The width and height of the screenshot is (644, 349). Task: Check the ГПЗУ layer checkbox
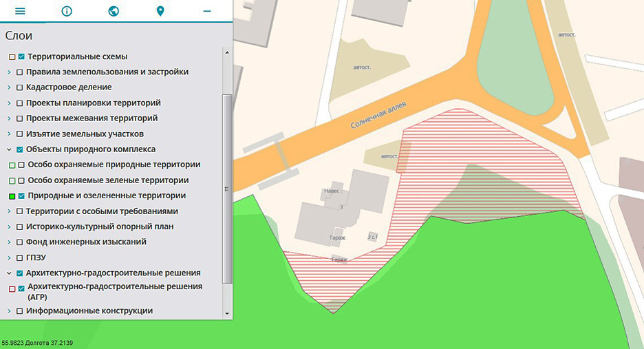(20, 258)
